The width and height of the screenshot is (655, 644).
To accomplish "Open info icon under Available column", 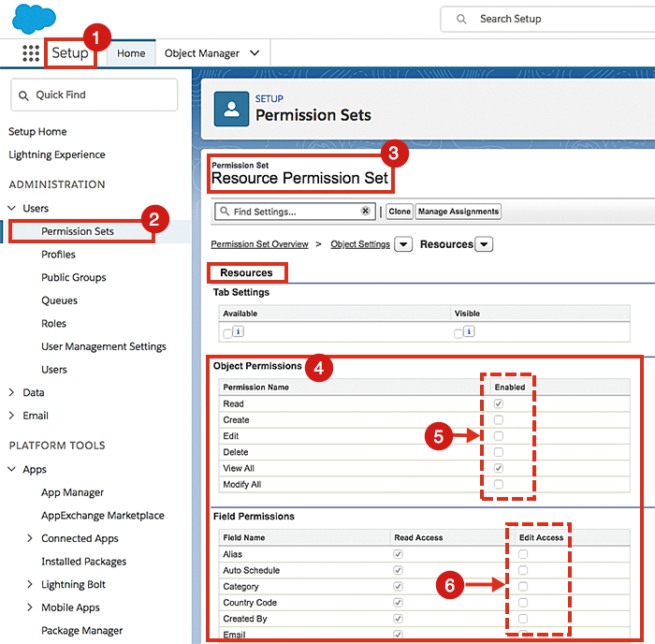I will click(x=238, y=331).
